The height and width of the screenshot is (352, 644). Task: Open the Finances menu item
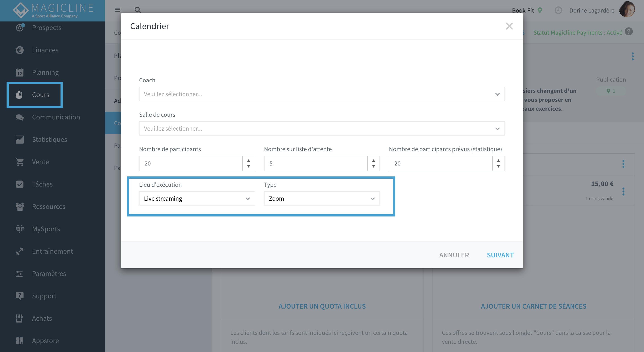click(x=45, y=50)
